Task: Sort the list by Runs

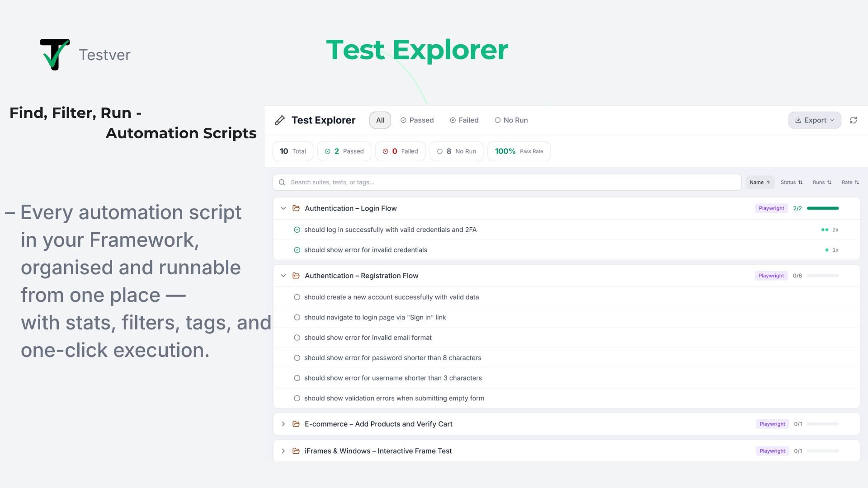Action: pyautogui.click(x=822, y=183)
